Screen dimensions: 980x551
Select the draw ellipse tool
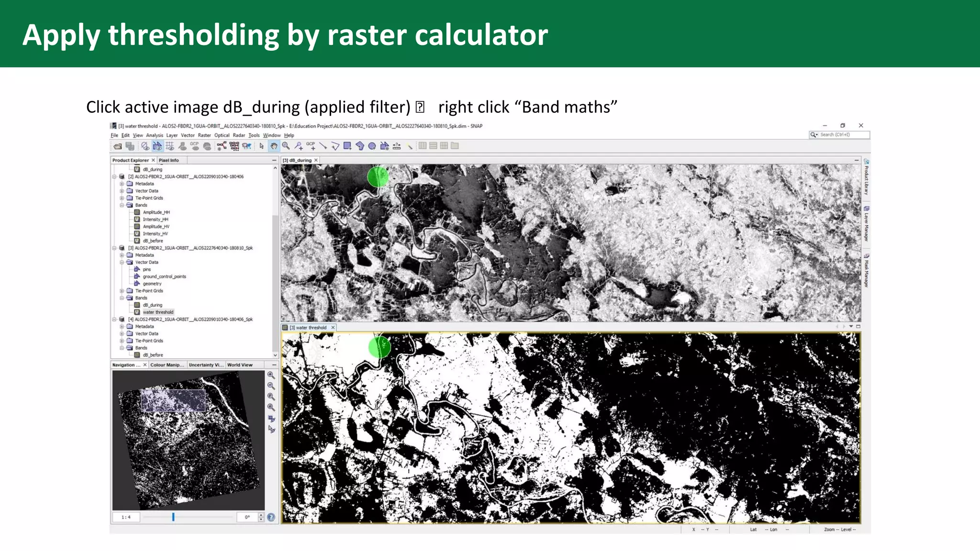(x=372, y=146)
